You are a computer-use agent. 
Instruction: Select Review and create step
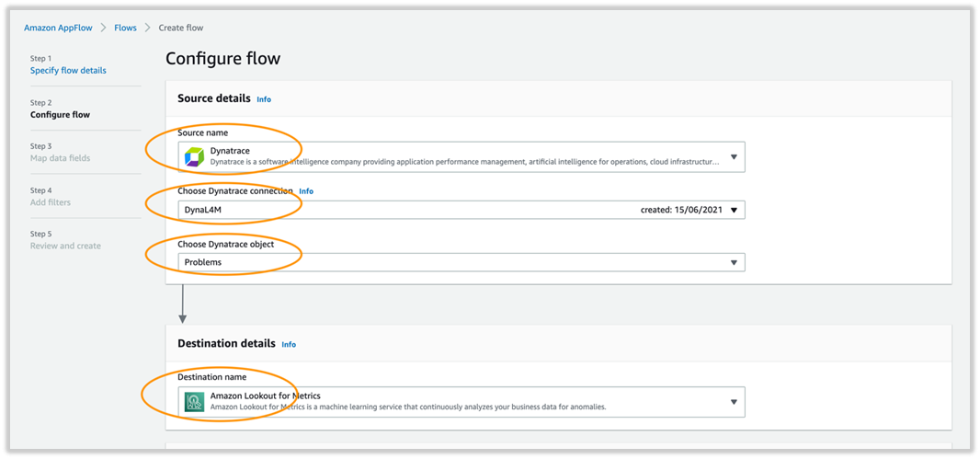[x=65, y=246]
